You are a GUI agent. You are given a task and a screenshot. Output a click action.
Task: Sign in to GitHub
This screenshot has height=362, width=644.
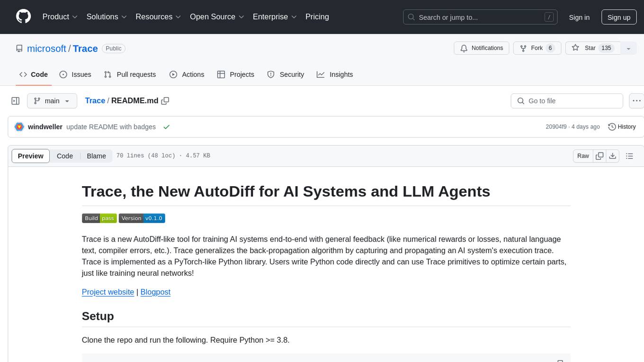[x=579, y=17]
